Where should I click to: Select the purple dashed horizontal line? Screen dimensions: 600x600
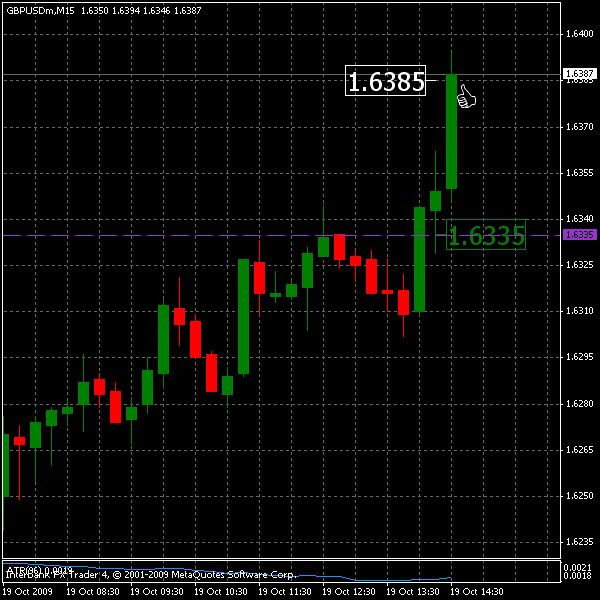click(x=281, y=235)
